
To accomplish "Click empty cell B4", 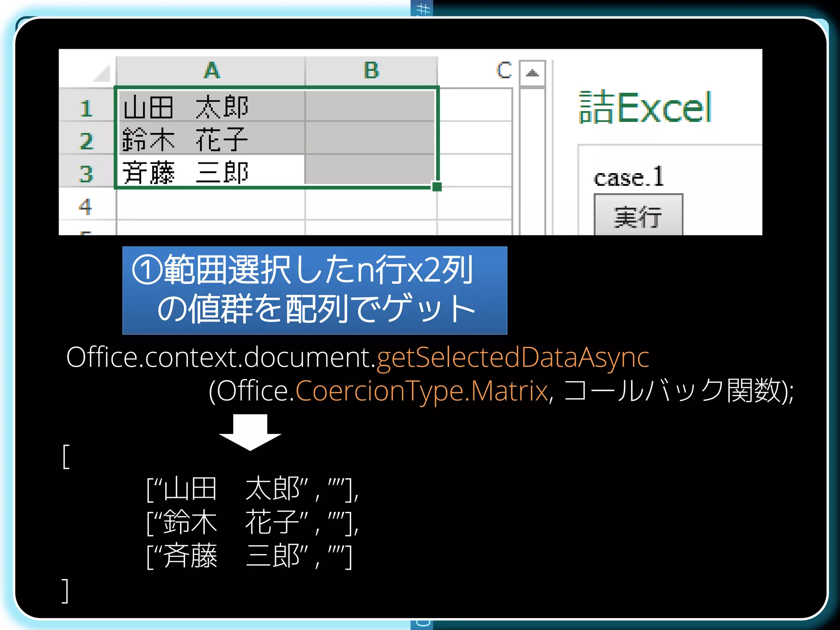I will 371,204.
